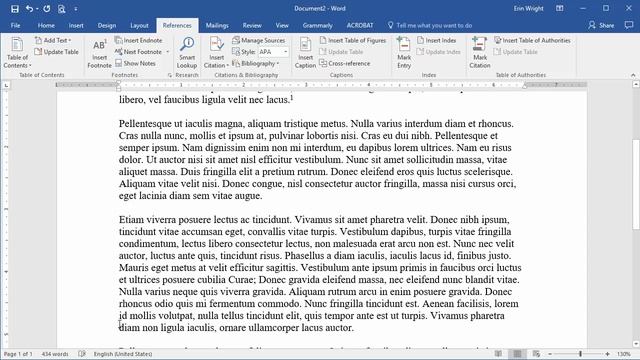Expand the Customize Quick Access Toolbar arrow

coord(76,9)
